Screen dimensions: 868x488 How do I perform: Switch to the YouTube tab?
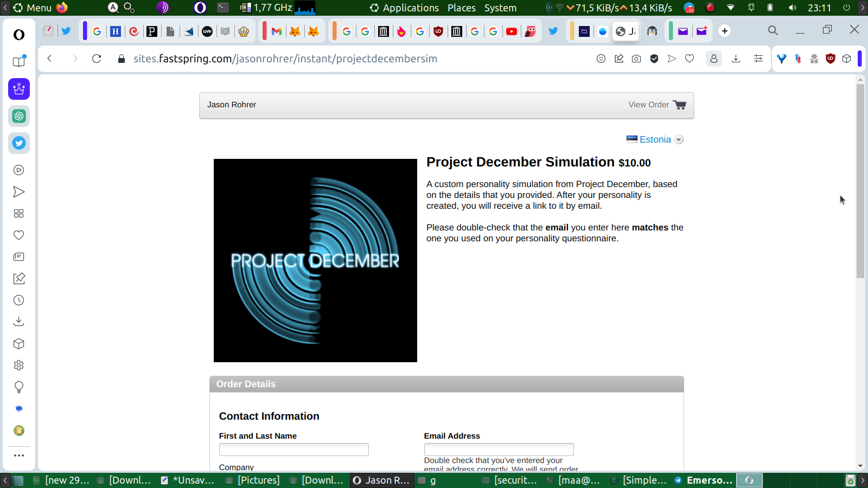click(x=512, y=31)
